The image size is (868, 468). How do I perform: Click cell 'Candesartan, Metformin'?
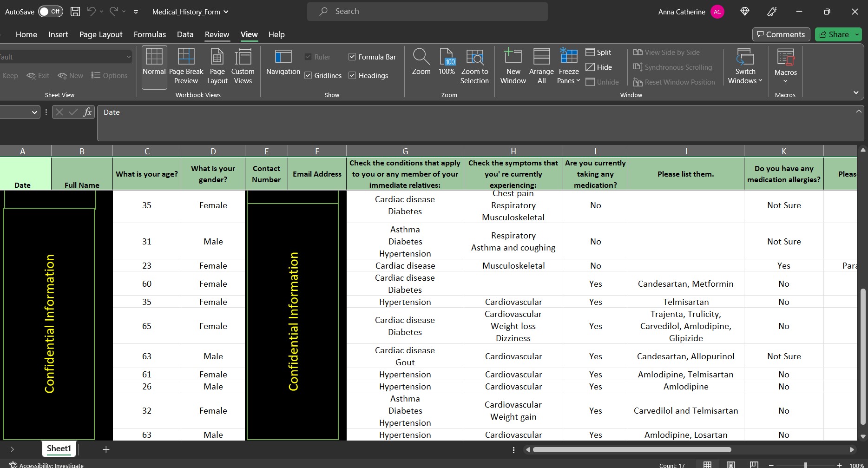pos(685,283)
